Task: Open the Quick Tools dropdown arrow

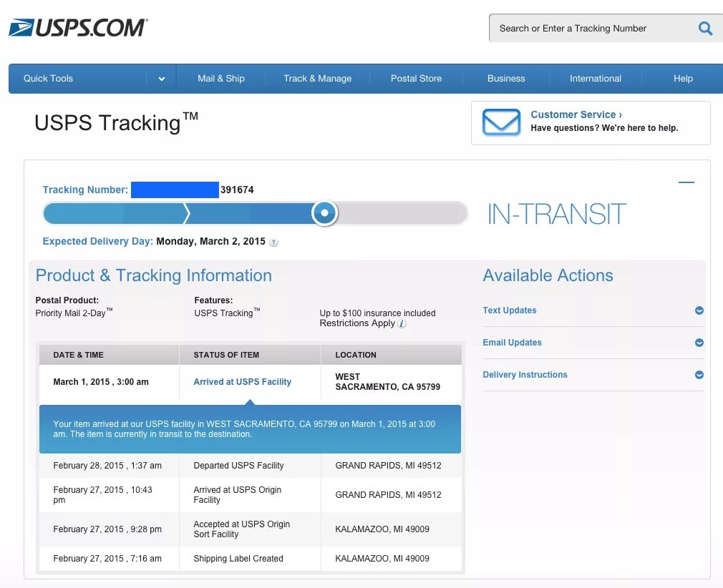Action: (161, 79)
